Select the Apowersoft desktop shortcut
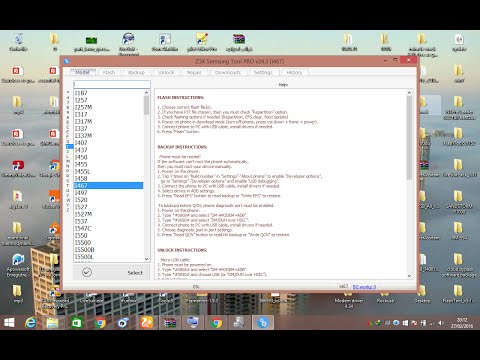The width and height of the screenshot is (480, 360). (17, 265)
